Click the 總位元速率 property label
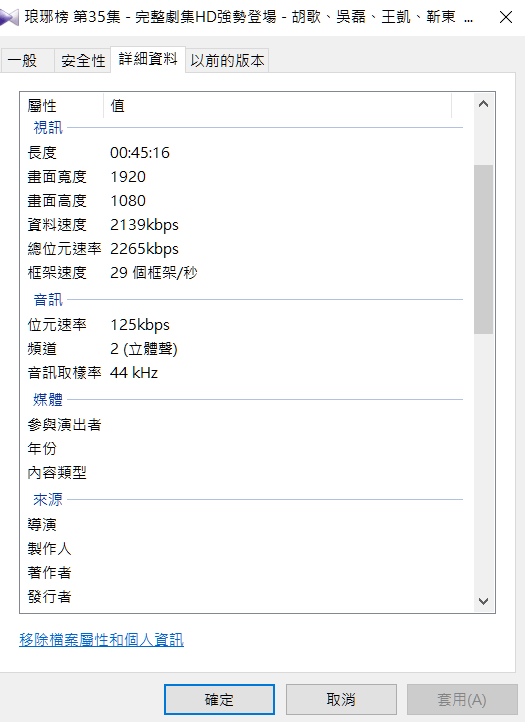 (64, 249)
